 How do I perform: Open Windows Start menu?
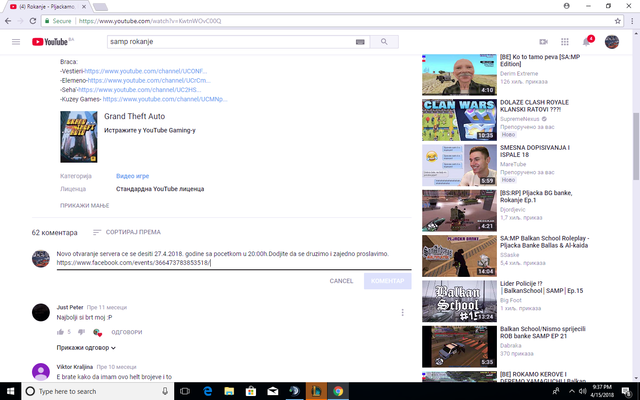click(11, 391)
